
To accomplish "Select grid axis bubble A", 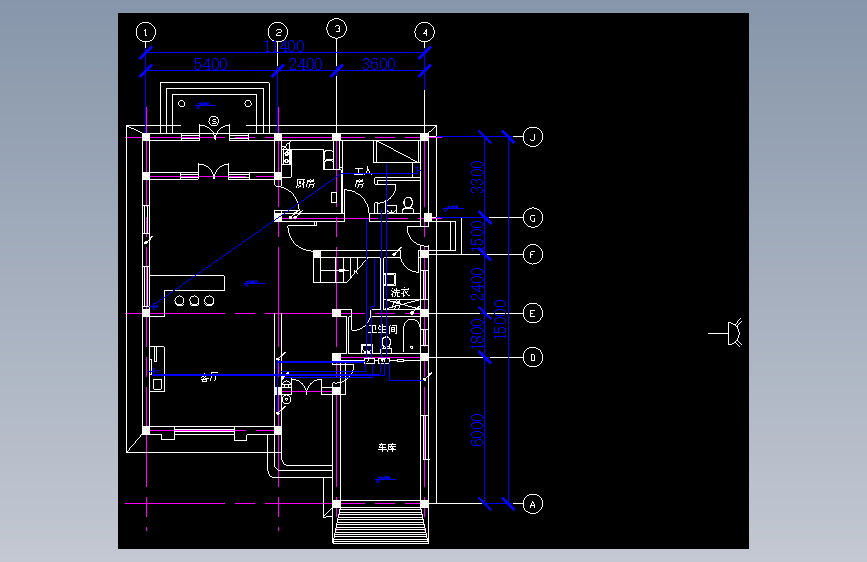I will (533, 504).
